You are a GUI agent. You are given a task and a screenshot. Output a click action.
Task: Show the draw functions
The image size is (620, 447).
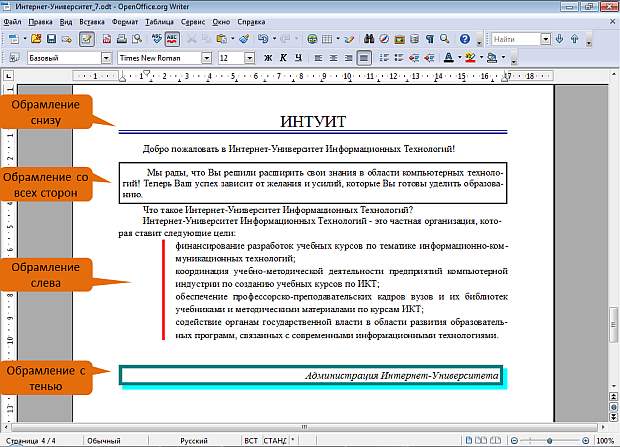[349, 39]
